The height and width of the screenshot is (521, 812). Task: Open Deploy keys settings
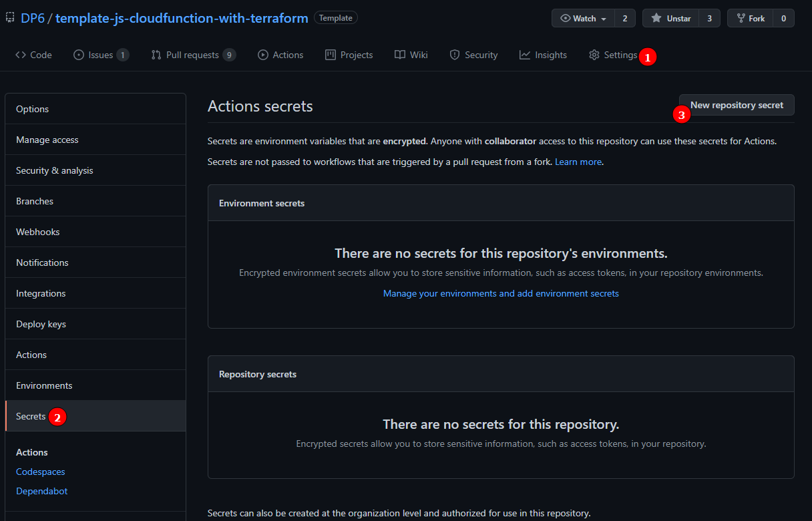pyautogui.click(x=95, y=324)
